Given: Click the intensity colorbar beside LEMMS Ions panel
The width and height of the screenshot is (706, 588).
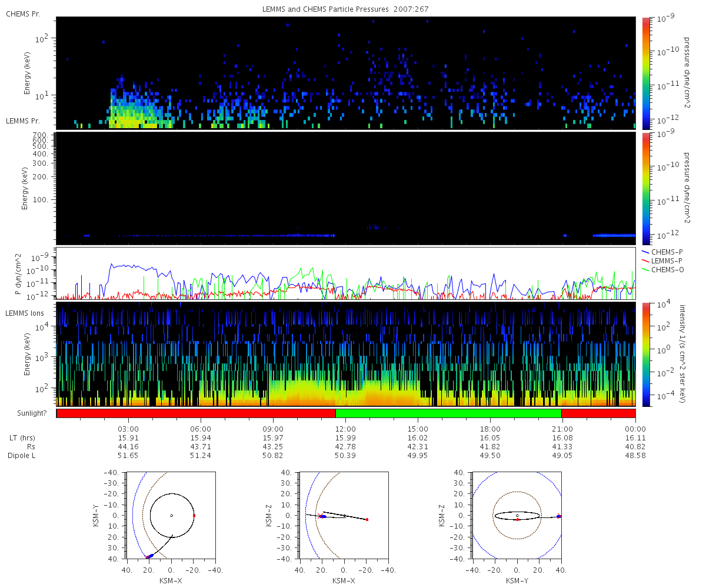Looking at the screenshot, I should coord(645,354).
